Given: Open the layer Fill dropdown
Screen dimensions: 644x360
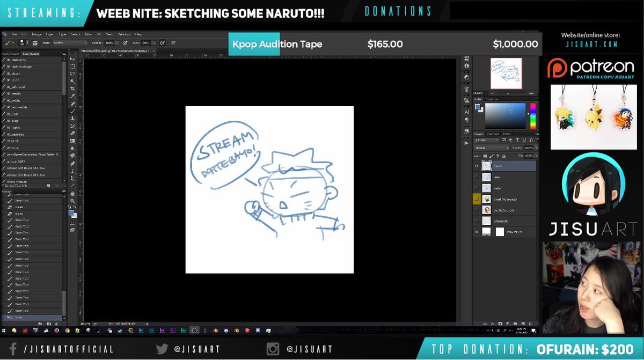Looking at the screenshot, I should click(x=536, y=156).
